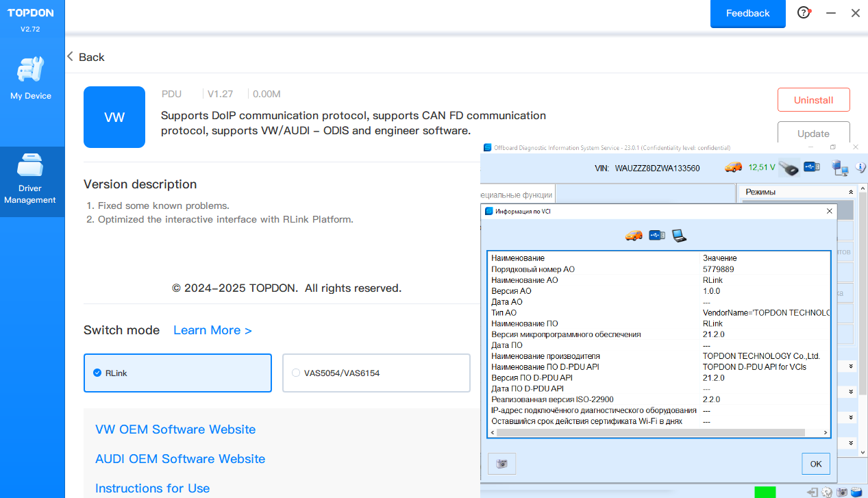Uninstall the VW PDU driver
The height and width of the screenshot is (498, 868).
tap(814, 100)
